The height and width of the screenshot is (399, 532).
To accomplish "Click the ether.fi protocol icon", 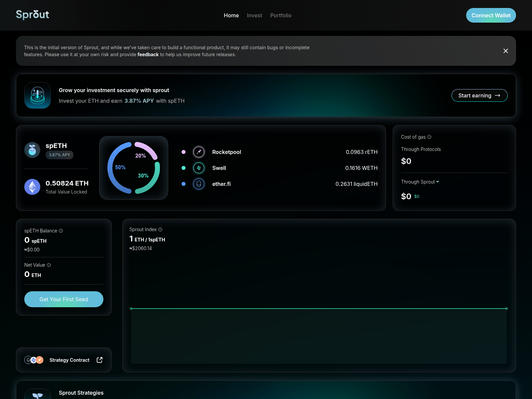I will (x=199, y=184).
